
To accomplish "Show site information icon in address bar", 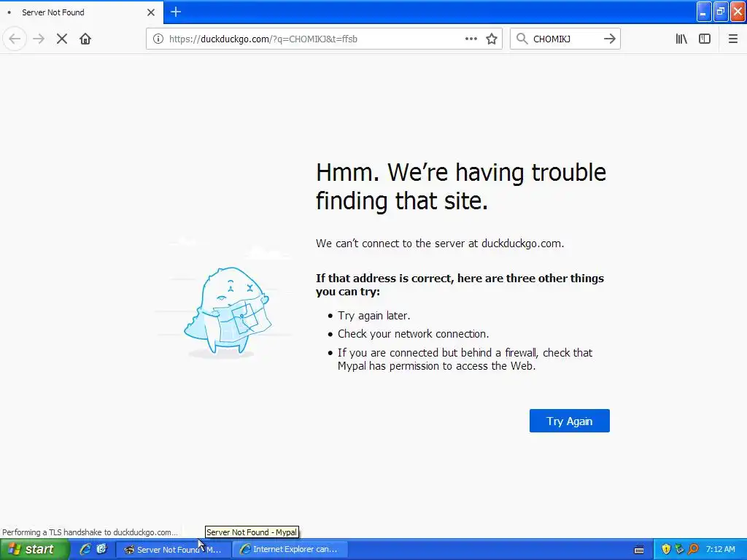I will (158, 39).
